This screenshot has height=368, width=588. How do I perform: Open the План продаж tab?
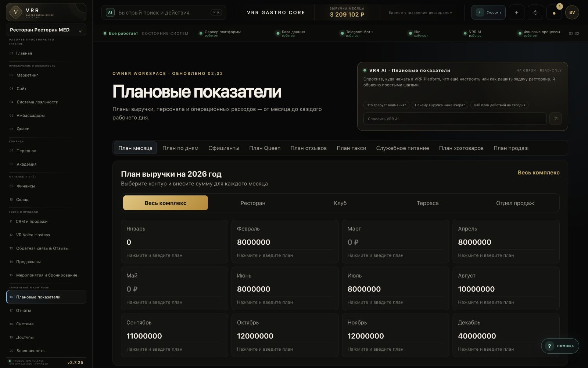point(511,148)
